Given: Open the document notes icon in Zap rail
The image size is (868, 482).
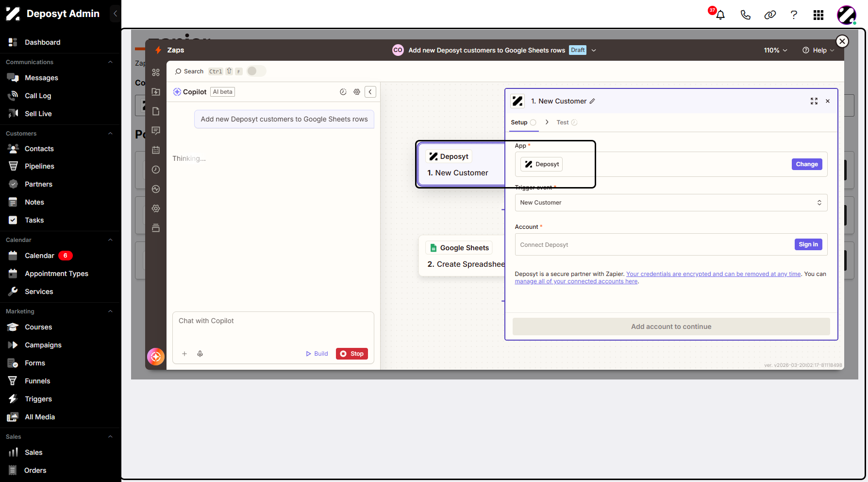Looking at the screenshot, I should pos(156,111).
